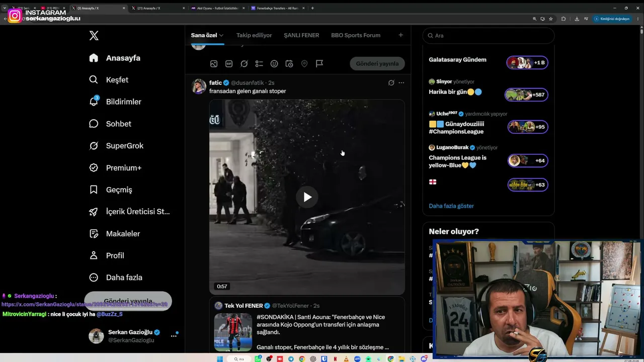Screen dimensions: 644x362
Task: Open Sohbet chat messages
Action: (x=110, y=124)
